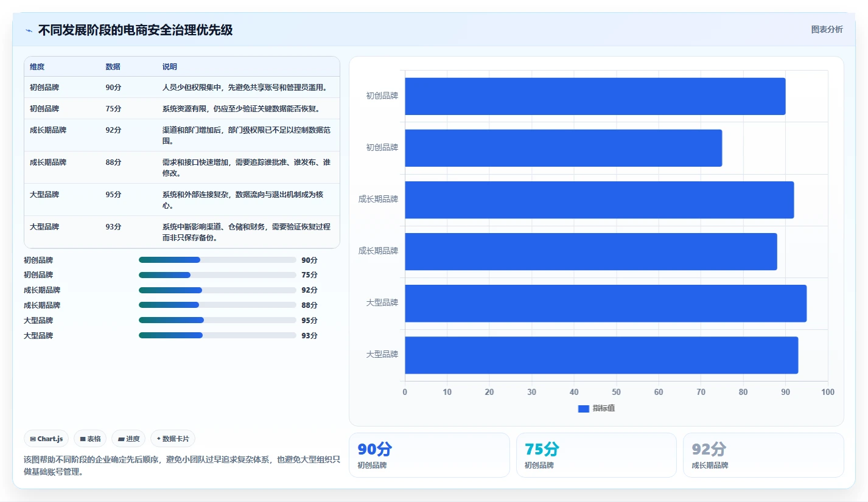This screenshot has height=502, width=868.
Task: Click the chart bar ending at value 75
Action: click(563, 148)
